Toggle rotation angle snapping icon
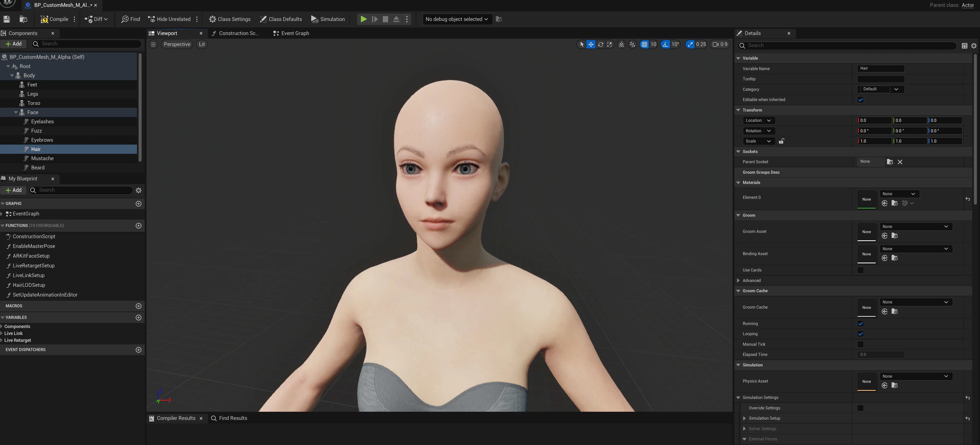The image size is (980, 445). (x=665, y=45)
